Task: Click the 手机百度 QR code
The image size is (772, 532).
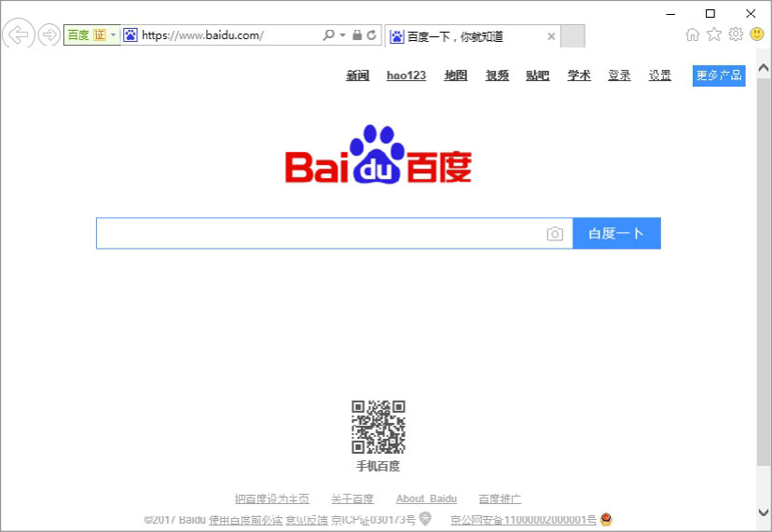Action: [x=379, y=427]
